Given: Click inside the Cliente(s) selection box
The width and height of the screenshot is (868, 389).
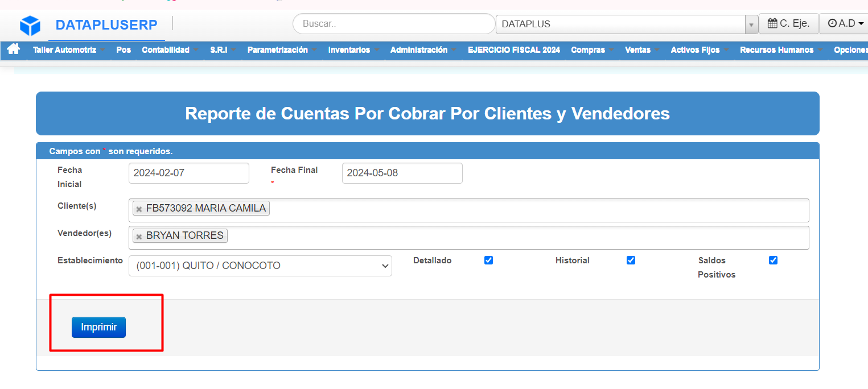Looking at the screenshot, I should pyautogui.click(x=469, y=210).
